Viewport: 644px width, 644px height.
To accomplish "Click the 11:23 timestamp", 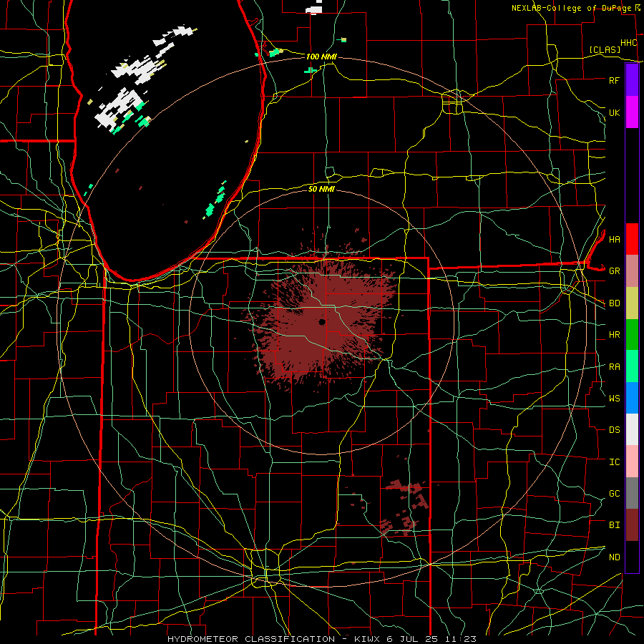I will tap(460, 639).
